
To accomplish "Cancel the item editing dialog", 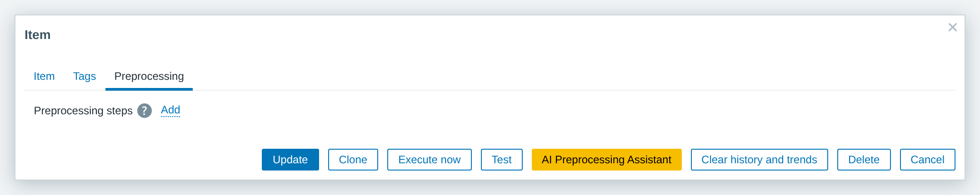I will tap(928, 160).
